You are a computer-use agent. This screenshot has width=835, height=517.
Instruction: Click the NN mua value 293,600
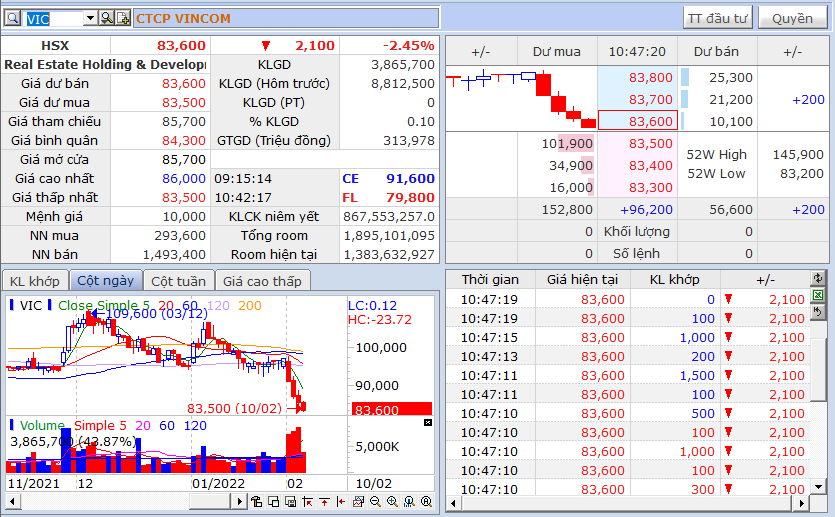(x=180, y=235)
